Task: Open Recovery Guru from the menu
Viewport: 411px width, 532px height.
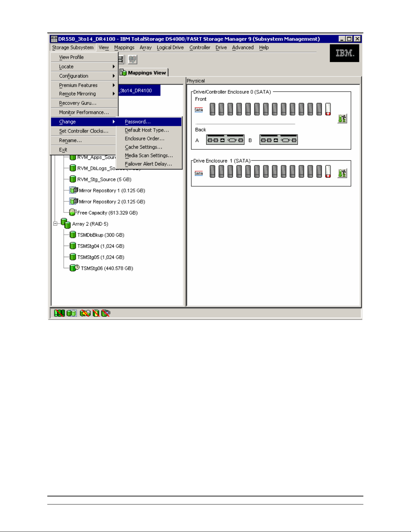Action: coord(84,103)
